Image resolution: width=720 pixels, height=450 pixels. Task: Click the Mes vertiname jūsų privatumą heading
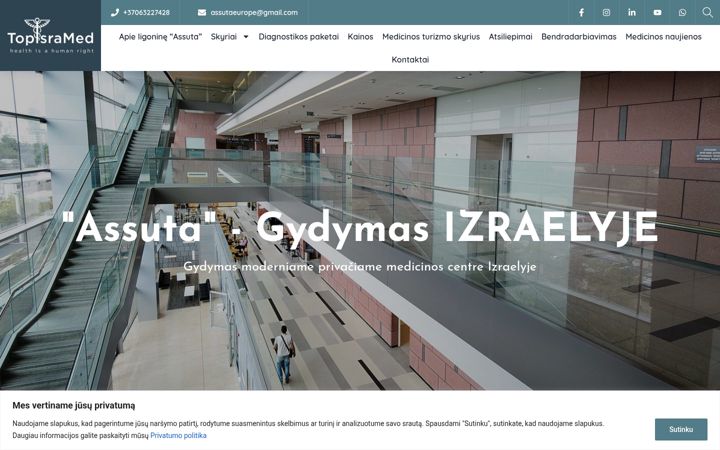(x=74, y=405)
